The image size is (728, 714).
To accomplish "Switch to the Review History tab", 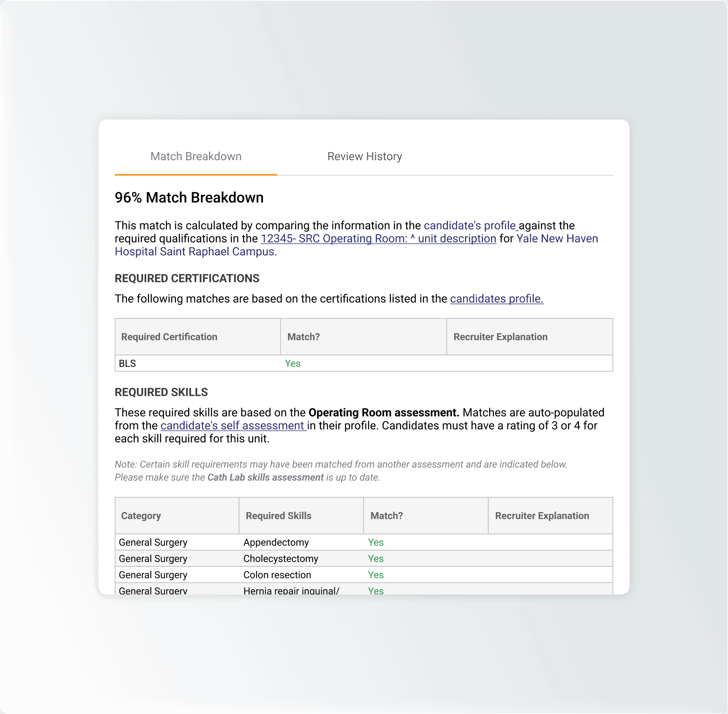I will (x=364, y=156).
